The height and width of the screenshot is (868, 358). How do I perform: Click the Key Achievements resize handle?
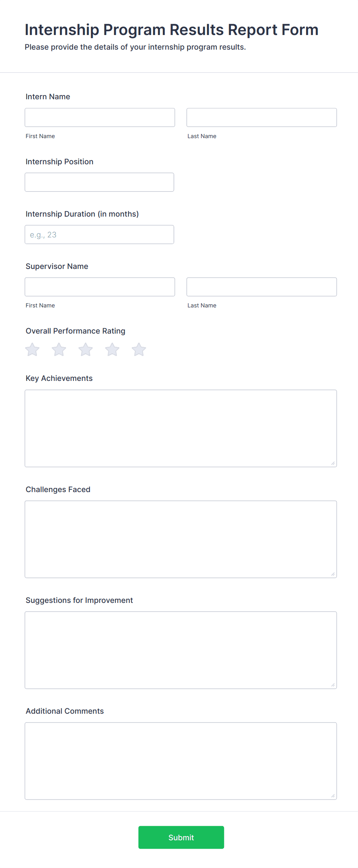[333, 463]
